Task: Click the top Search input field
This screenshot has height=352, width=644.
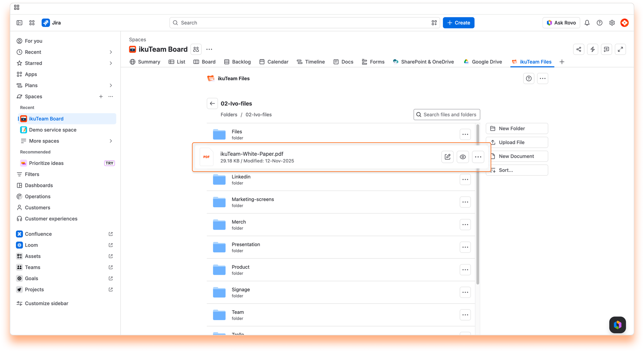Action: [305, 23]
